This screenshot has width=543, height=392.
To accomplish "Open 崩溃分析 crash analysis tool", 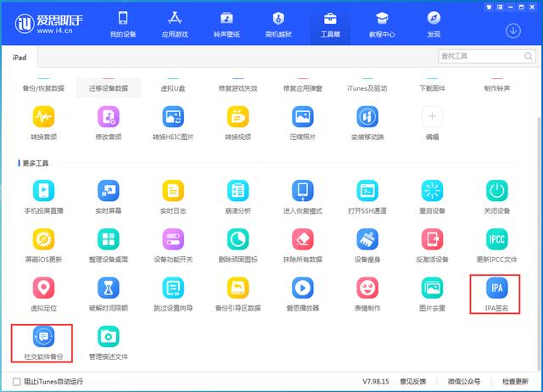I will (x=238, y=190).
